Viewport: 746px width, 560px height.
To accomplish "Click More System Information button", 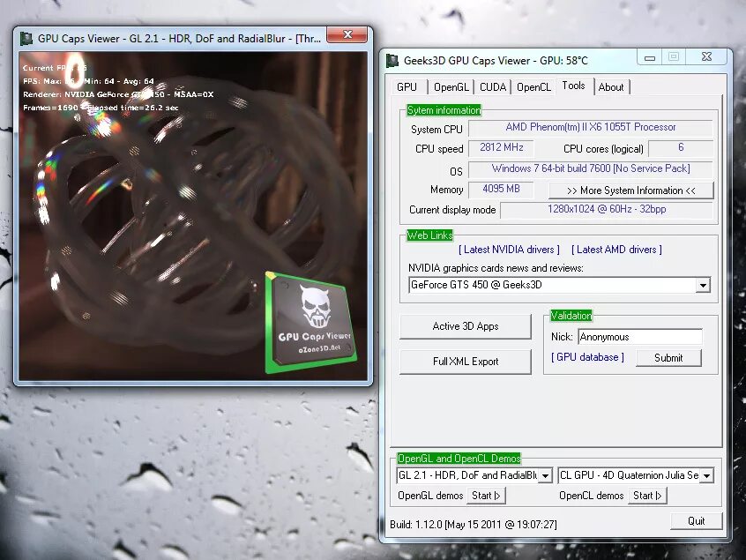I will click(630, 190).
